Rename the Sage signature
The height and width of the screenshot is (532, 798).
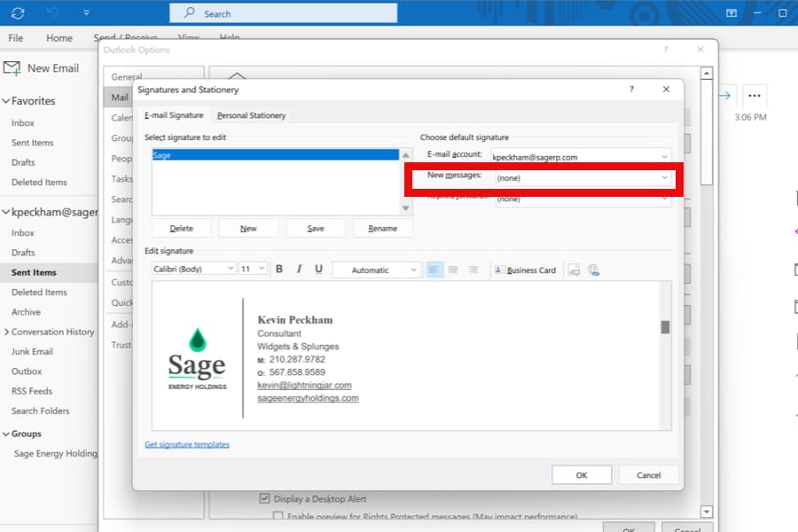(382, 227)
